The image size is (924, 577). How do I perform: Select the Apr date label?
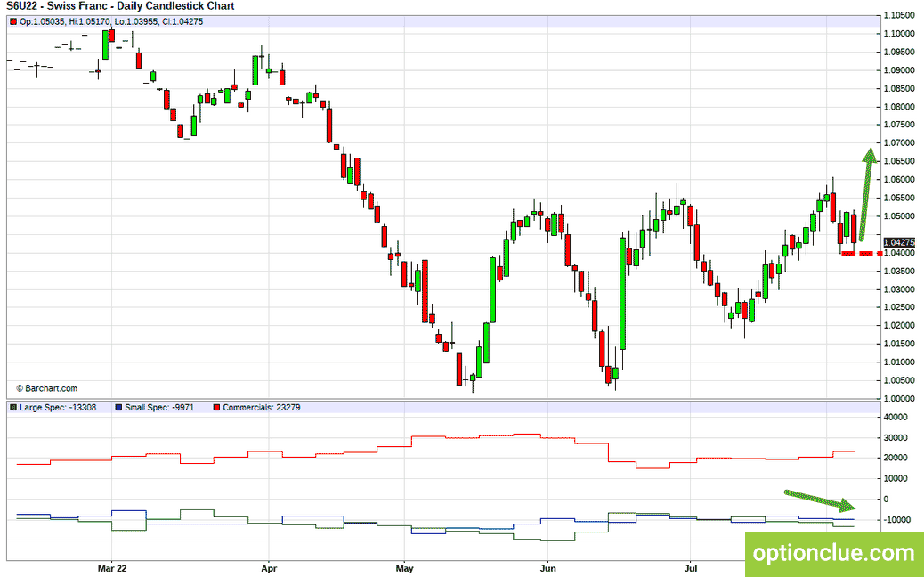click(269, 569)
